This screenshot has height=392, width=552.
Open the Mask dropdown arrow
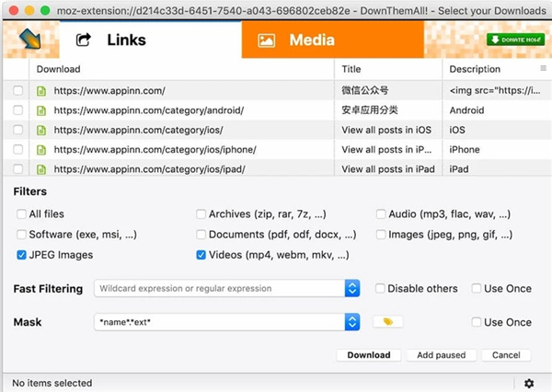click(351, 322)
